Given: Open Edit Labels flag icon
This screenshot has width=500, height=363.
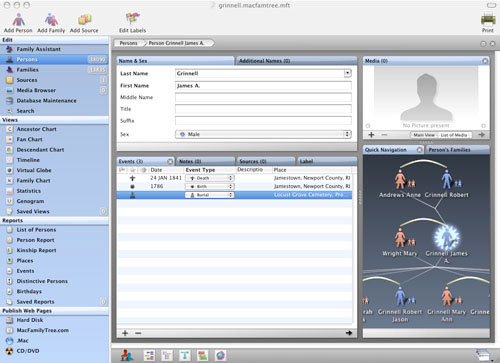Looking at the screenshot, I should click(x=132, y=19).
